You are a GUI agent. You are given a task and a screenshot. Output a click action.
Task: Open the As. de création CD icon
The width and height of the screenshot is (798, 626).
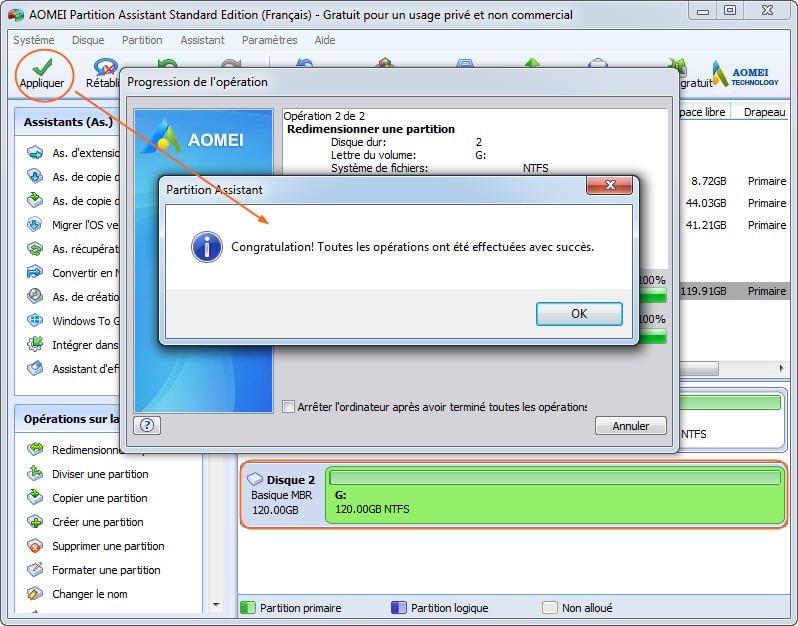tap(35, 296)
